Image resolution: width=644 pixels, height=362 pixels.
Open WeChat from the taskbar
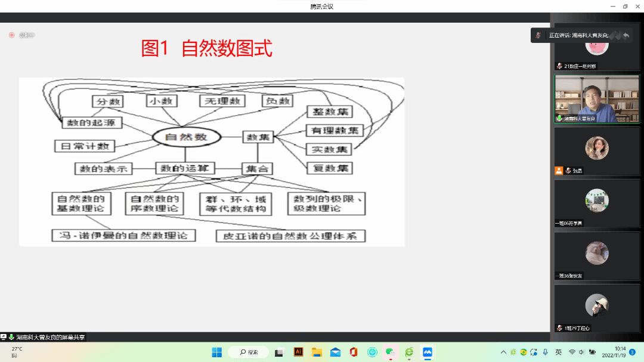click(x=391, y=352)
